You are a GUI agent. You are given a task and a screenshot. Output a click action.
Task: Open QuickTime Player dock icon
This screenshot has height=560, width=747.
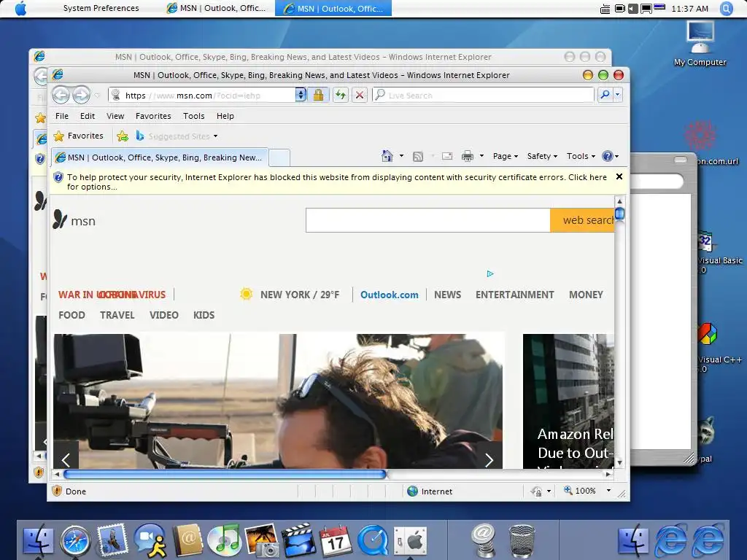coord(373,541)
